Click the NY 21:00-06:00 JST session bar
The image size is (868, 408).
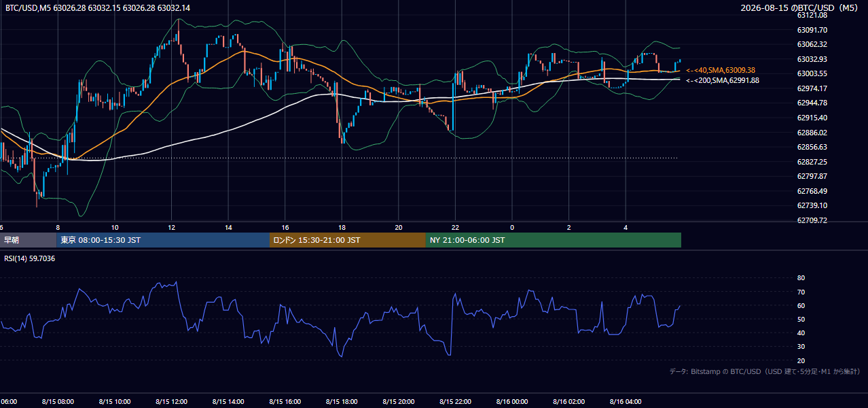point(554,240)
